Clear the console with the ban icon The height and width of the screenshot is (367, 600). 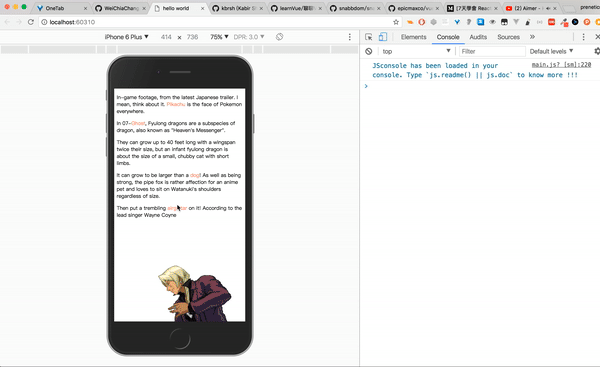(368, 51)
